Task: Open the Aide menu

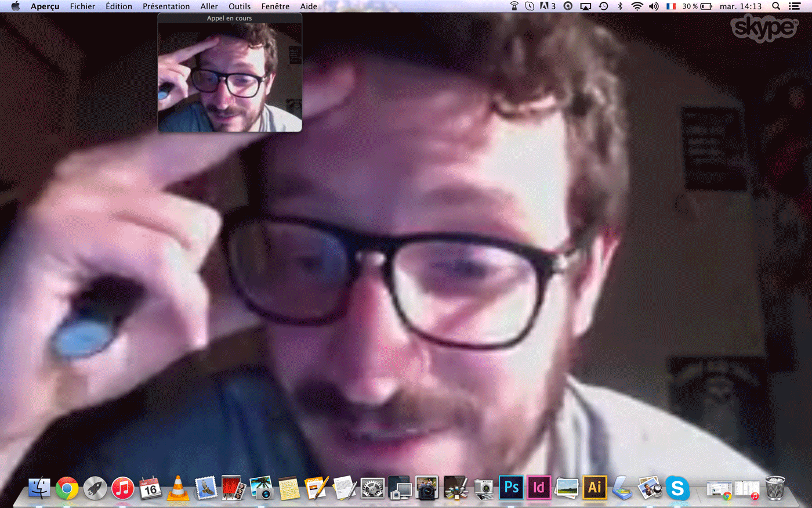Action: [309, 6]
